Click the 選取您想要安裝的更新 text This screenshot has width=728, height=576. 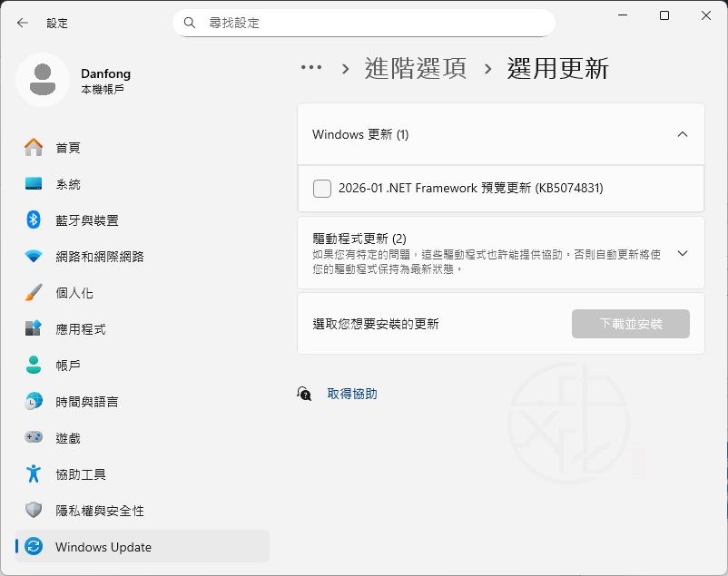376,324
